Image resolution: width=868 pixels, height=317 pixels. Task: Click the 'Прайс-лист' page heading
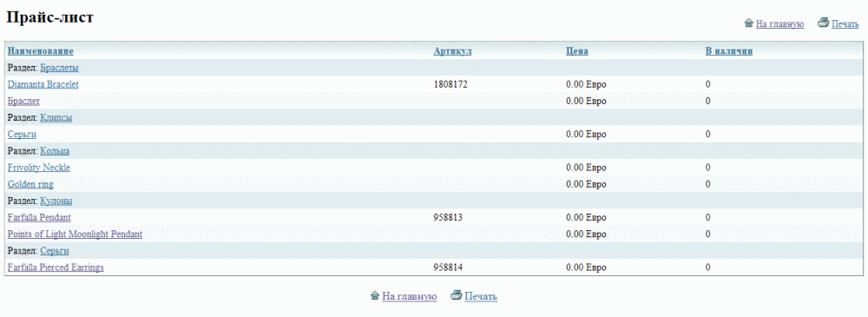49,17
